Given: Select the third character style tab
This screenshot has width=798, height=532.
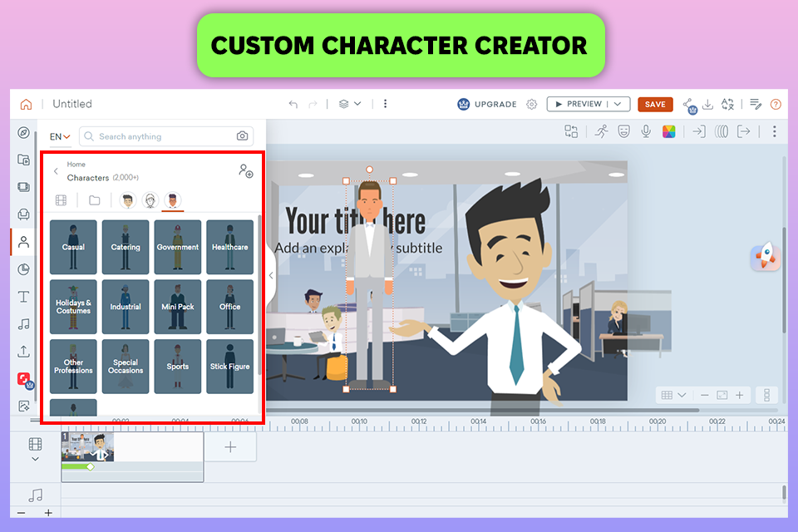Looking at the screenshot, I should [x=173, y=200].
